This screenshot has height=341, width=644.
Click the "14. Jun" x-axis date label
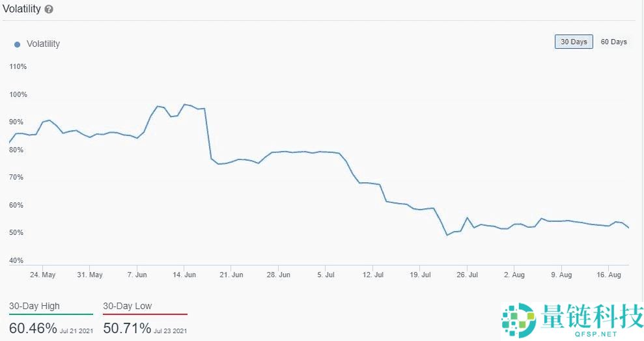pos(184,275)
